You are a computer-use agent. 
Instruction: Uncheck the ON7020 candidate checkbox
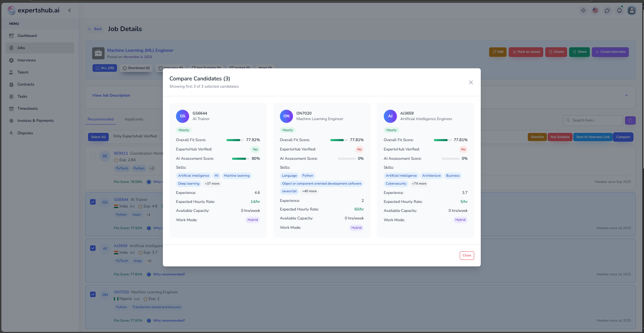pos(93,294)
